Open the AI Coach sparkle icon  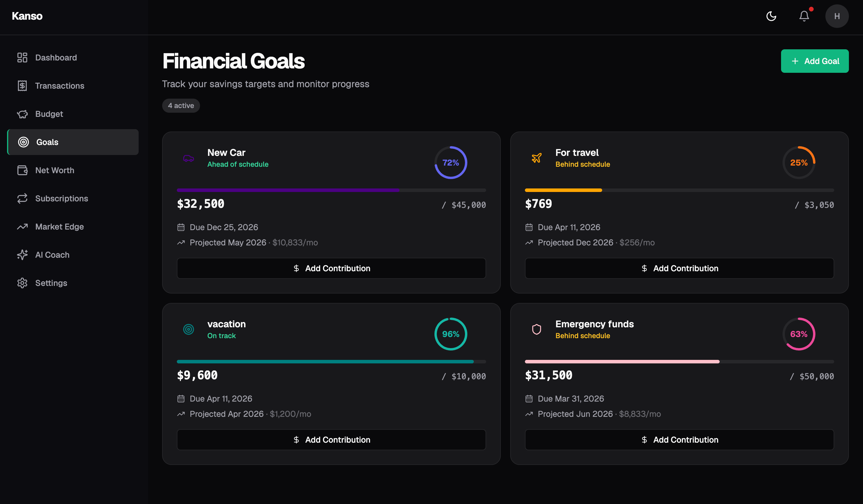(x=22, y=254)
